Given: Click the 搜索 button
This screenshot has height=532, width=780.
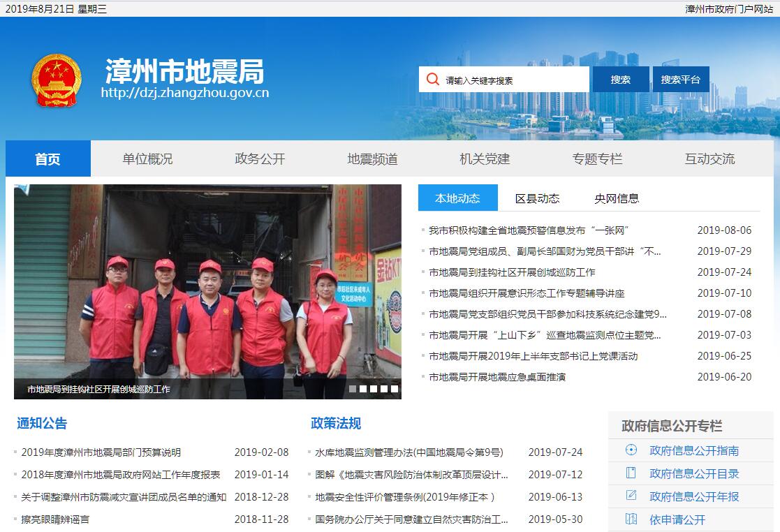Looking at the screenshot, I should 620,80.
